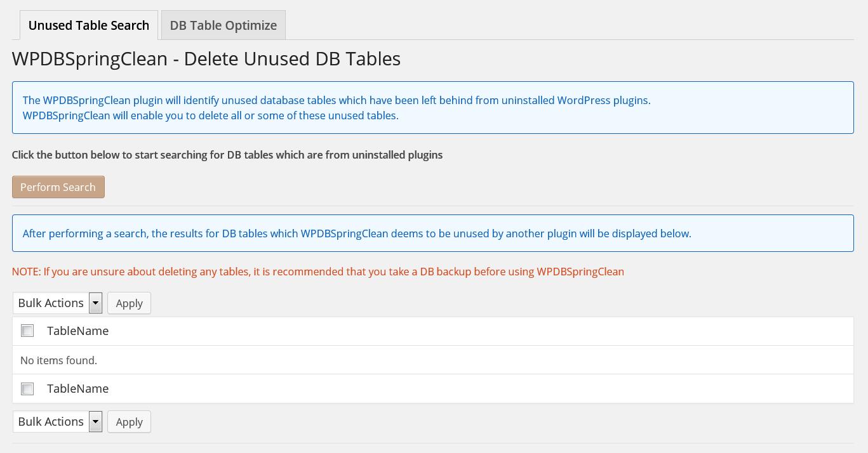
Task: Select the Unused Table Search tab
Action: 89,25
